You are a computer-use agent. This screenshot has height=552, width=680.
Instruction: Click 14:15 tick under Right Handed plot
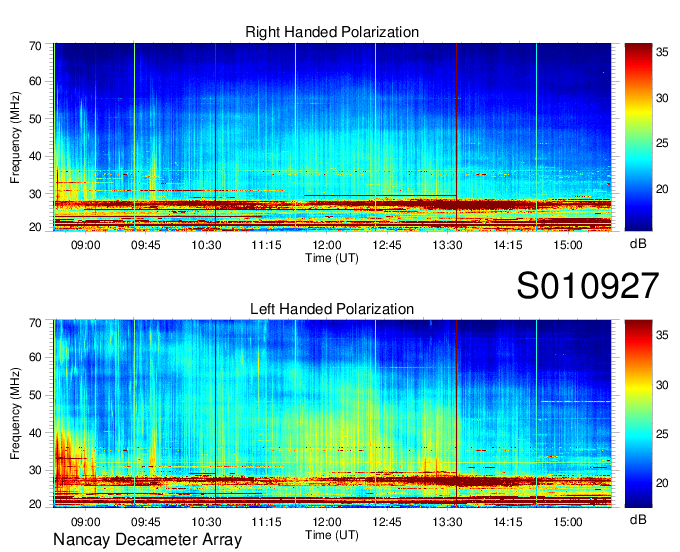pos(507,245)
